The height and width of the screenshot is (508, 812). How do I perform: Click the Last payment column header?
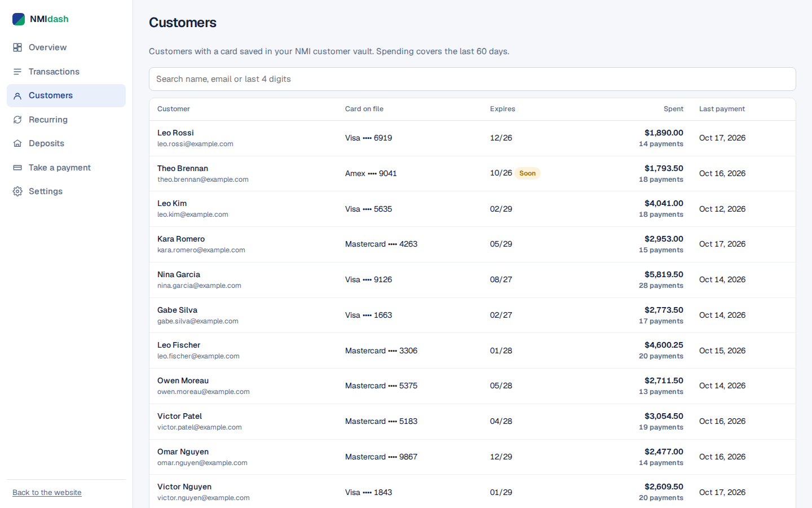pos(722,109)
